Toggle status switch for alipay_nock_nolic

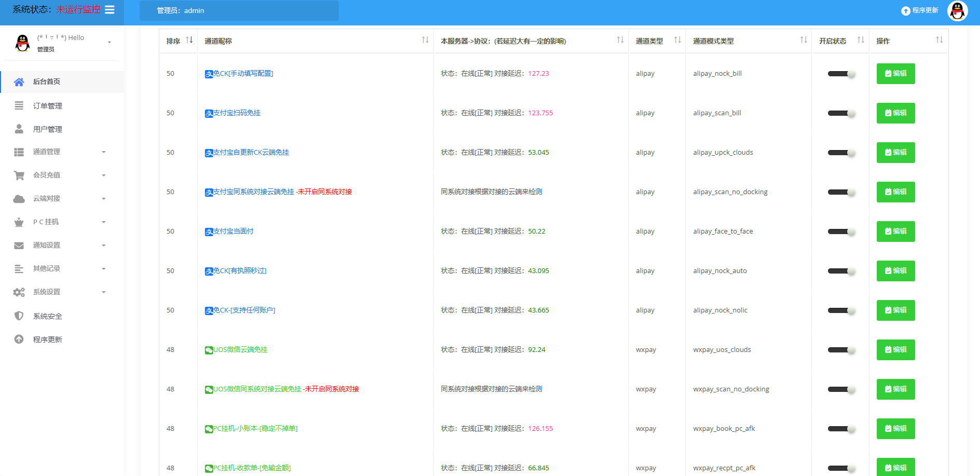tap(841, 310)
